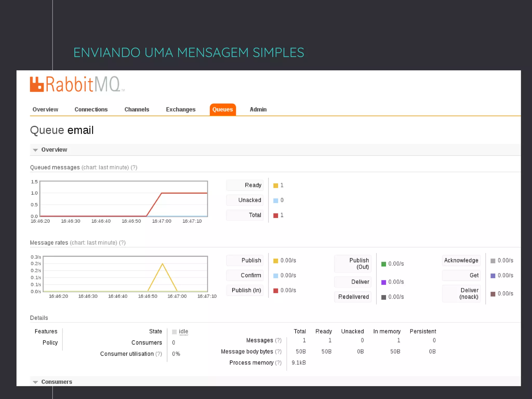
Task: Open the Connections tab
Action: (91, 110)
